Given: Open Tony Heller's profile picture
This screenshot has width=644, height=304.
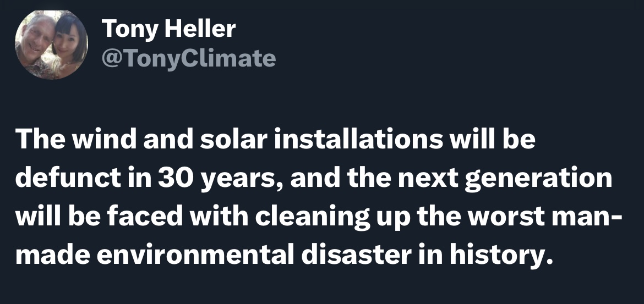Looking at the screenshot, I should (51, 45).
